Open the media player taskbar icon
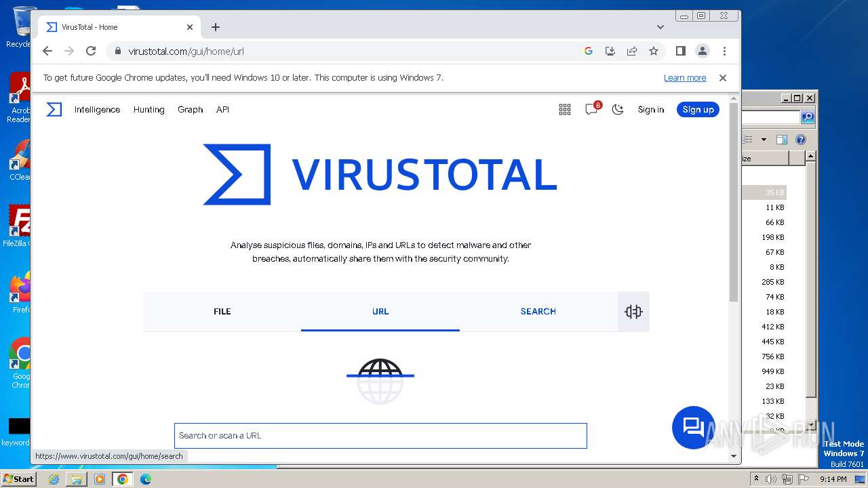 [100, 479]
